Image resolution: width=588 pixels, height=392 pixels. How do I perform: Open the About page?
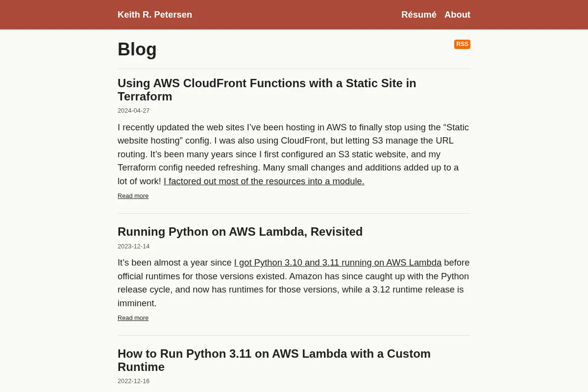click(x=457, y=15)
